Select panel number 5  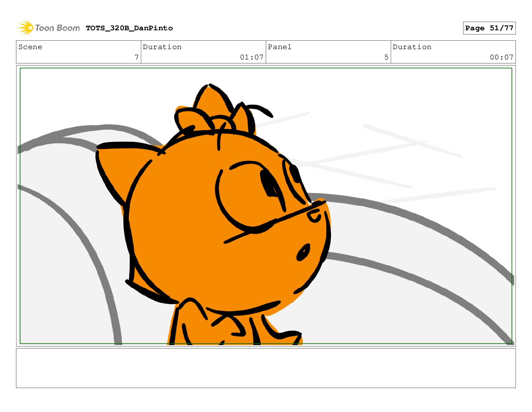(386, 57)
